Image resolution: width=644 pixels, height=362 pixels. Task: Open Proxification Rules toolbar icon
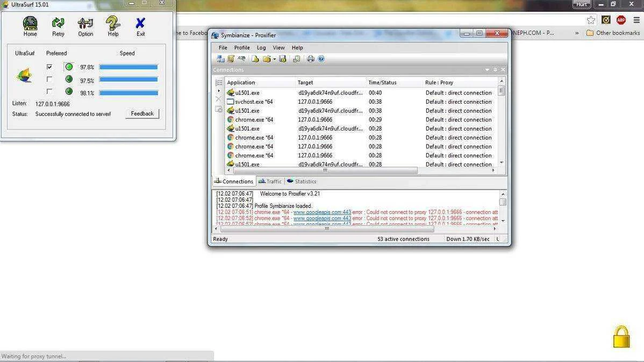(x=231, y=59)
